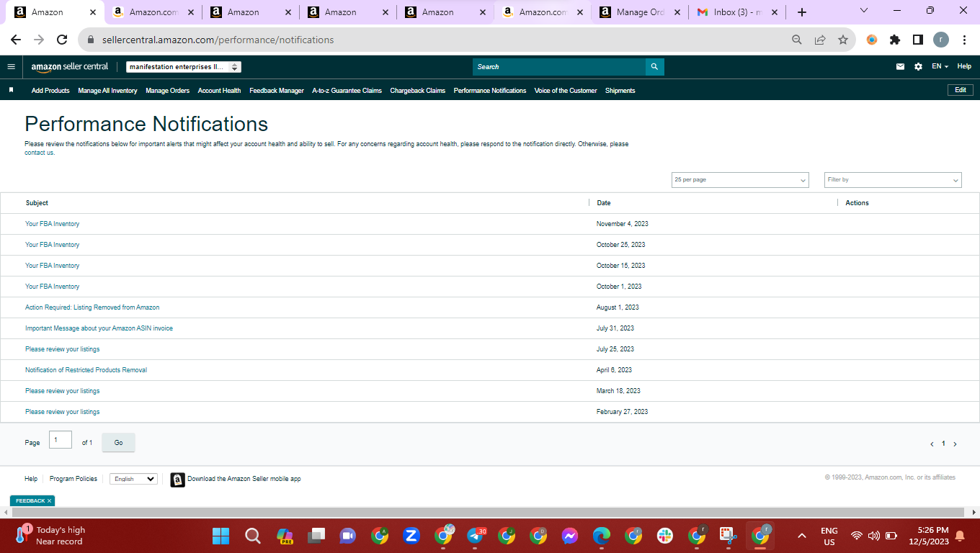Screen dimensions: 980x553
Task: Open Account Health
Action: (x=219, y=91)
